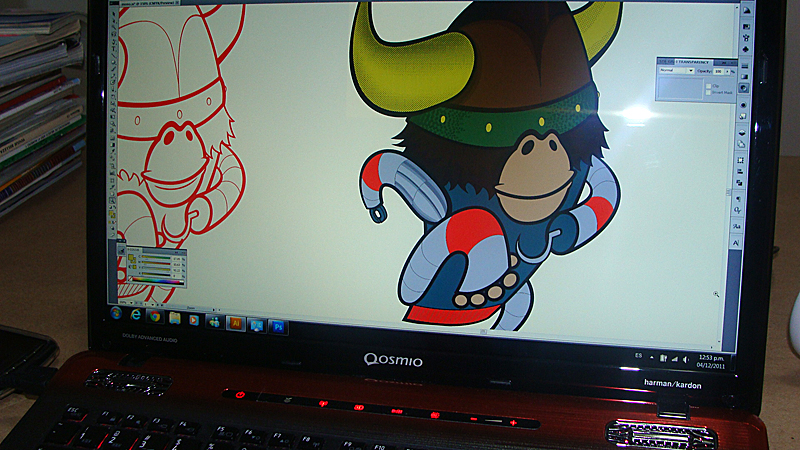Screen dimensions: 800x450
Task: Open the Character Styles panel icon
Action: point(737,227)
